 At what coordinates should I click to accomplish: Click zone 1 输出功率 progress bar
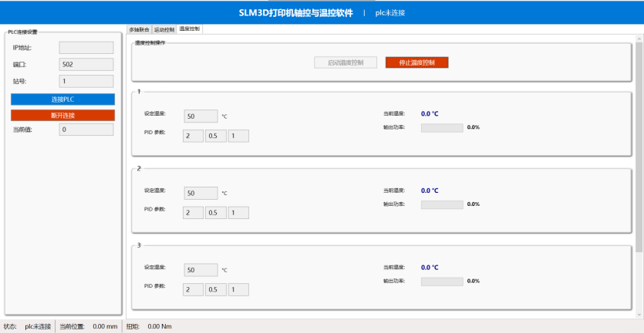(x=442, y=128)
